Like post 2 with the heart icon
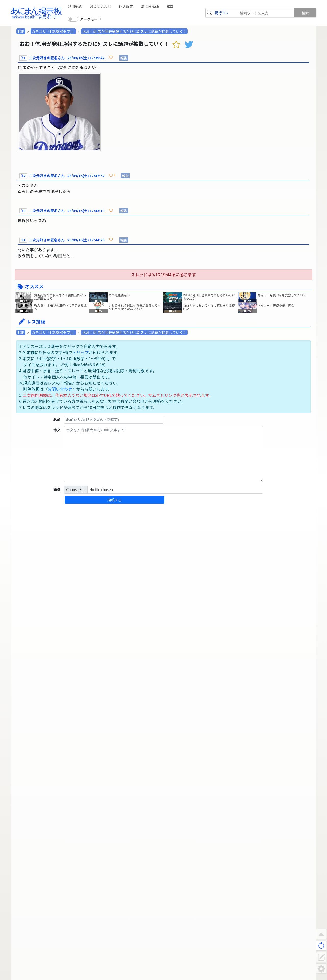Viewport: 327px width, 980px height. pyautogui.click(x=111, y=175)
